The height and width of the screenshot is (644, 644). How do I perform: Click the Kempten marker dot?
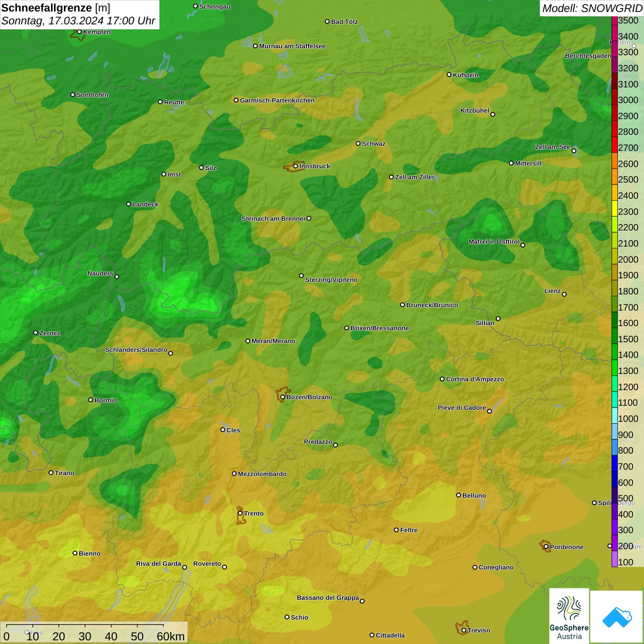pyautogui.click(x=80, y=32)
